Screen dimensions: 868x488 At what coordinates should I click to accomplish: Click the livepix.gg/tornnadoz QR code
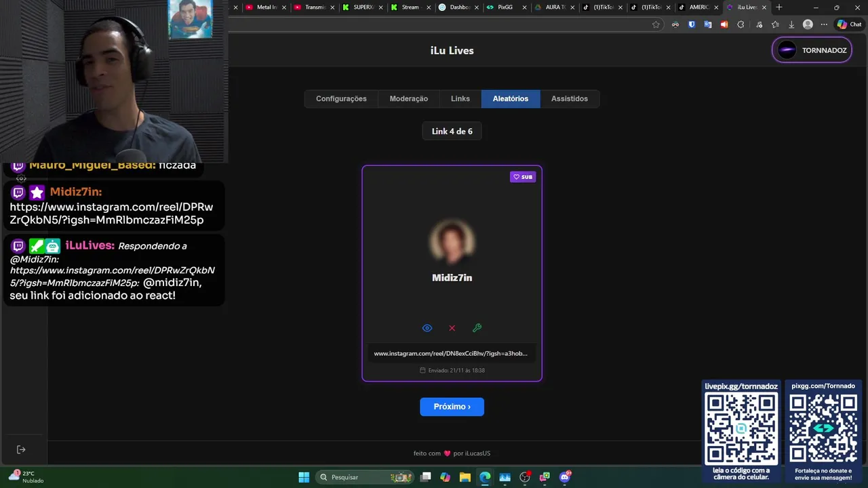tap(741, 429)
